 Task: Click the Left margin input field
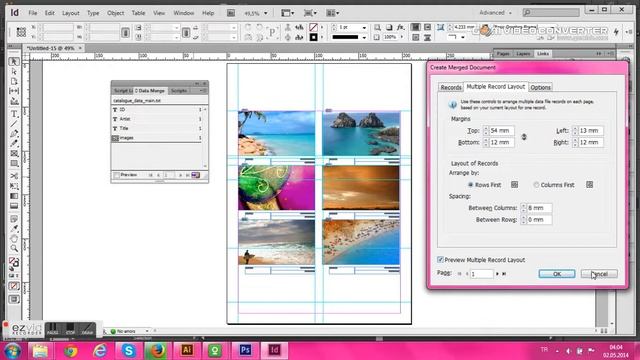[591, 131]
